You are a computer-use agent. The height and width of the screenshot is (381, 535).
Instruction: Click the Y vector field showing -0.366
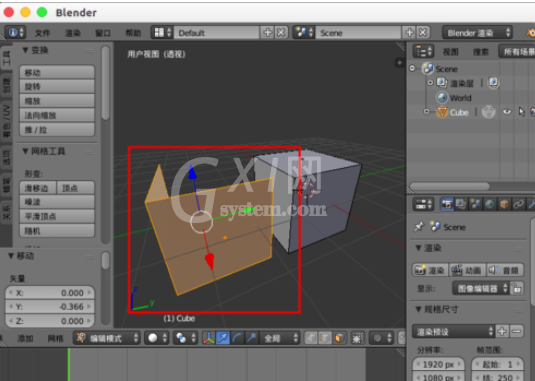50,307
